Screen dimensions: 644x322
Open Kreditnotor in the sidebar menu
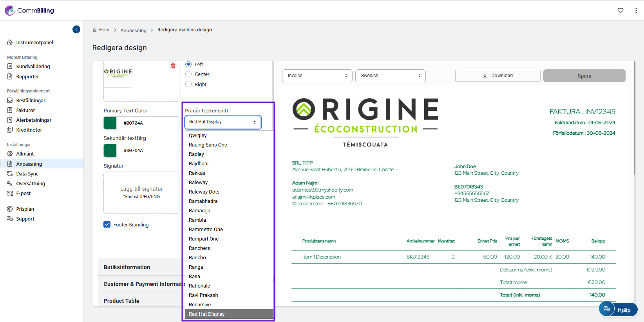[29, 130]
